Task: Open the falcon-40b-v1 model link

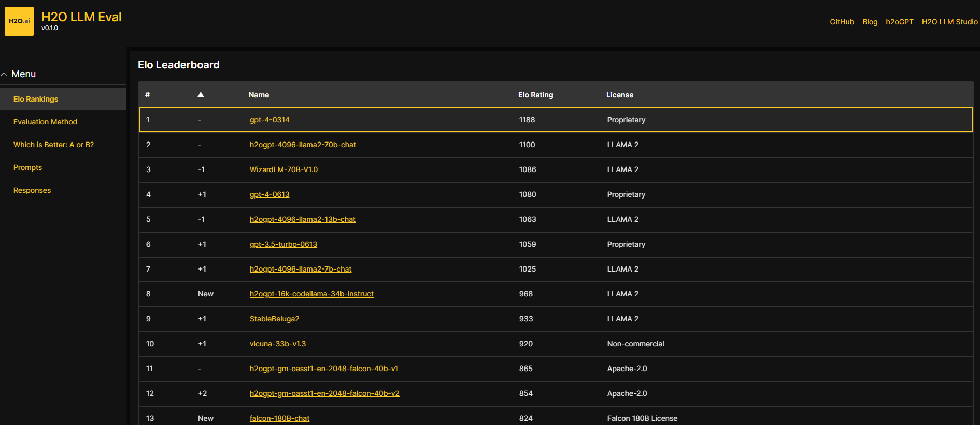Action: pyautogui.click(x=324, y=369)
